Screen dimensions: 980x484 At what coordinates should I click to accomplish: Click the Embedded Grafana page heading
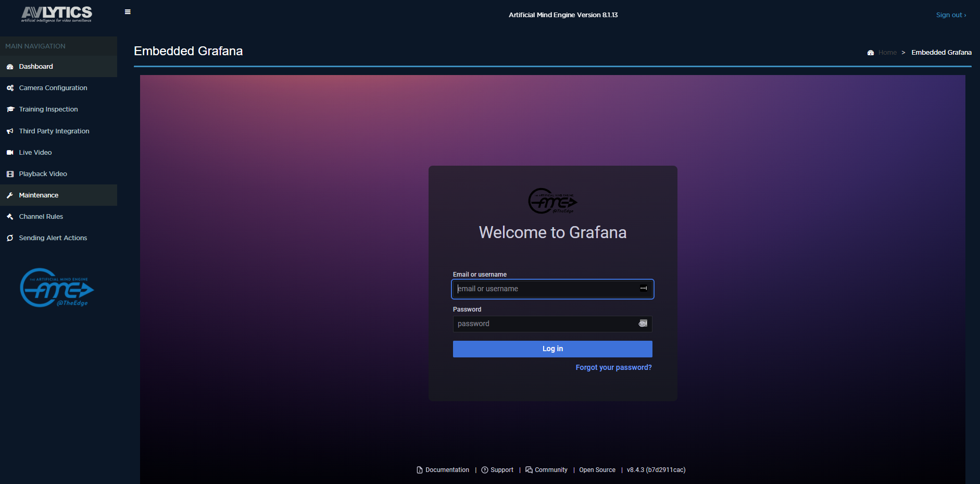pyautogui.click(x=188, y=51)
